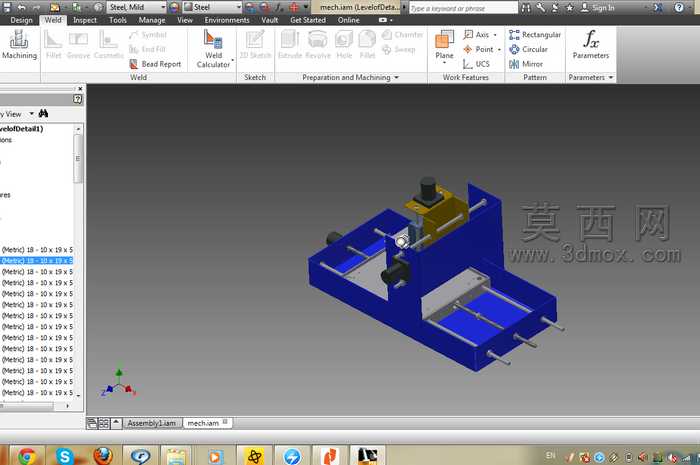
Task: Click the tile windows button
Action: 104,423
